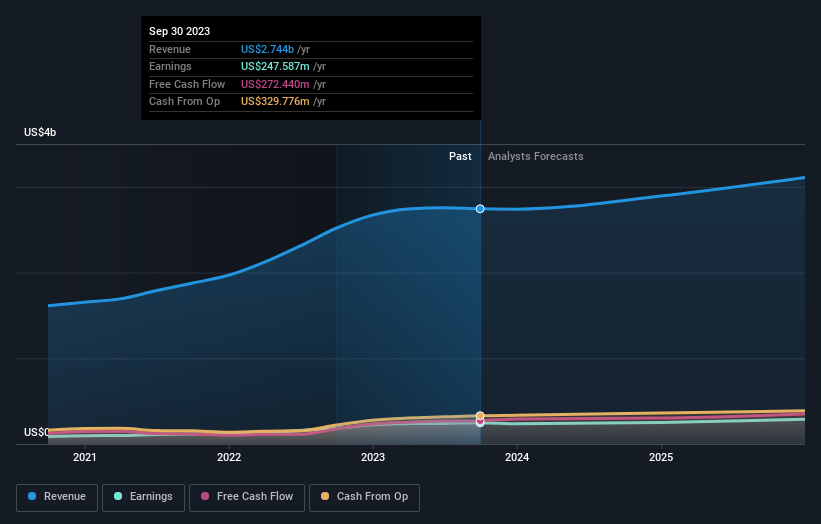Toggle the Free Cash Flow legend series
The height and width of the screenshot is (524, 821).
coord(247,497)
